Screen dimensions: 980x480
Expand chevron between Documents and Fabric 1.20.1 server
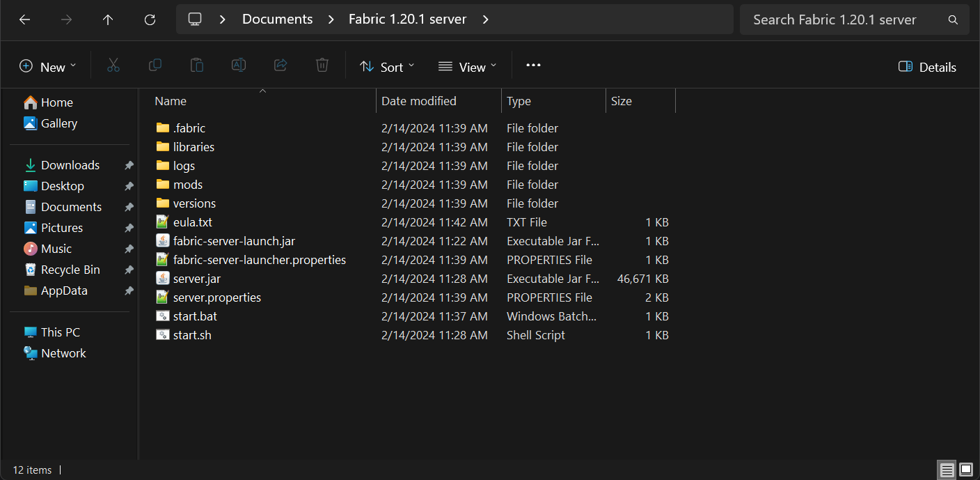331,20
